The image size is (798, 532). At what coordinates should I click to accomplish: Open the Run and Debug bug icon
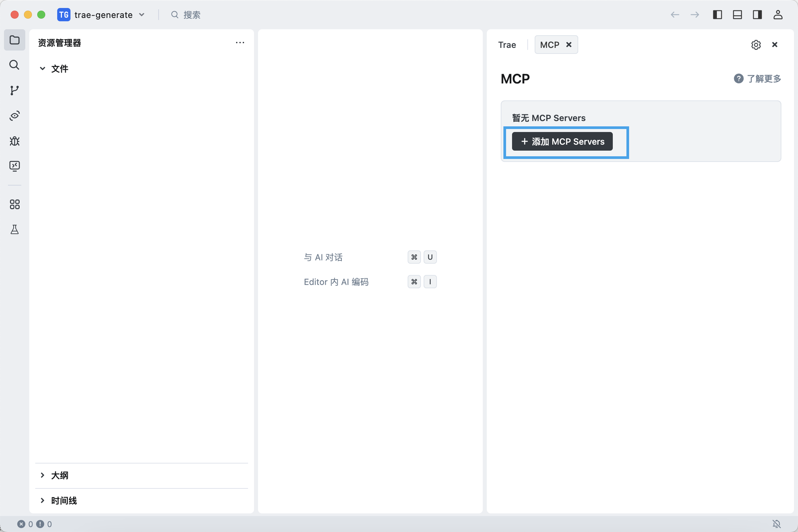(x=14, y=141)
